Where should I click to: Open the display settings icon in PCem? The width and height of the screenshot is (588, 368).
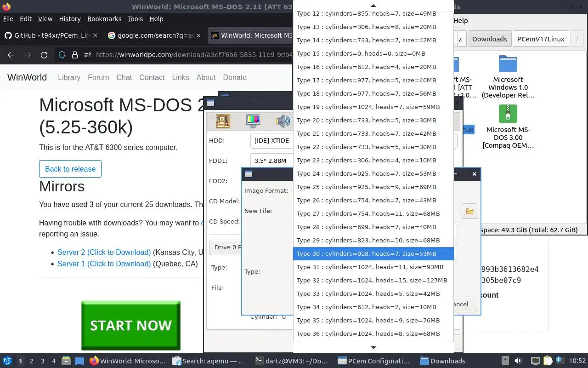point(253,121)
